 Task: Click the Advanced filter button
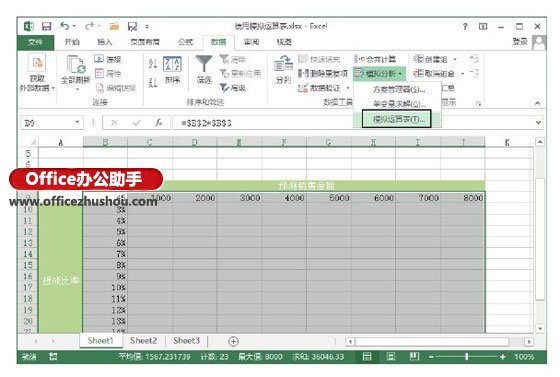pyautogui.click(x=233, y=88)
